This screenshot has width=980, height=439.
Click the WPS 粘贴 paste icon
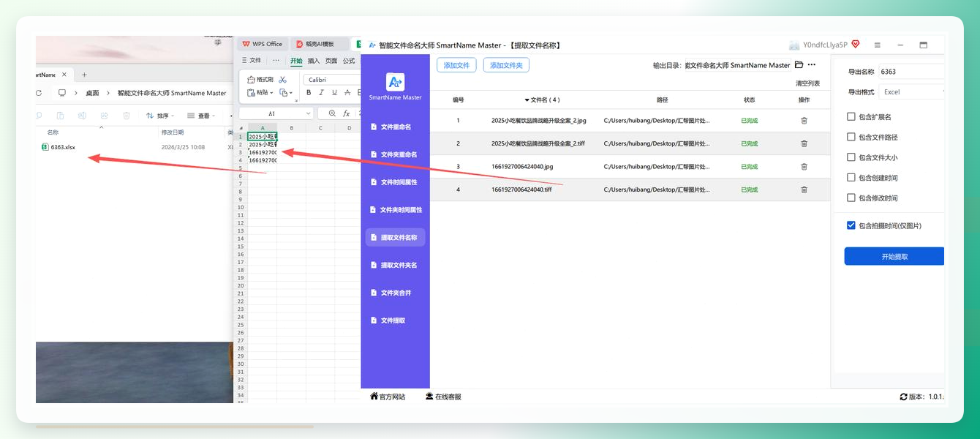coord(251,93)
